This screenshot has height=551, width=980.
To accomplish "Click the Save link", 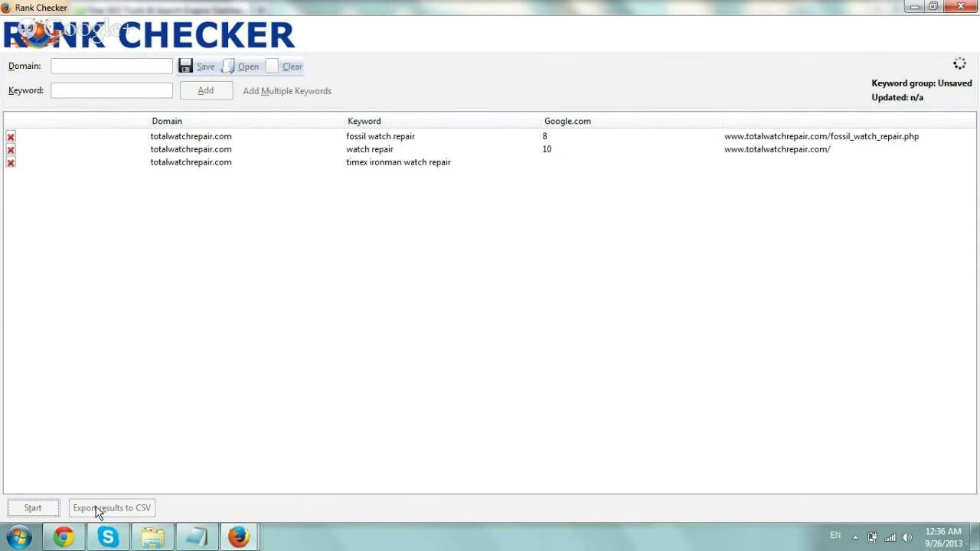I will point(205,67).
